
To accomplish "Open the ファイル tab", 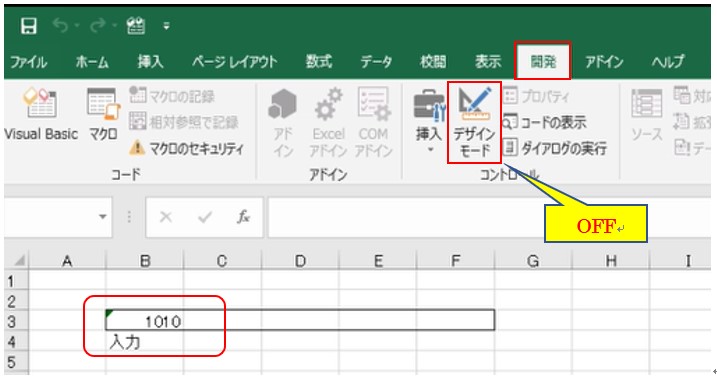I will pos(28,62).
